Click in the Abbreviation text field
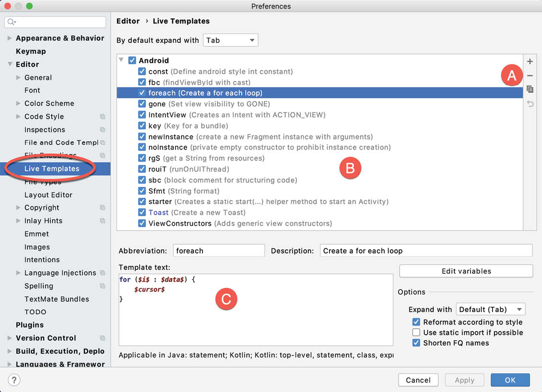 pos(219,251)
